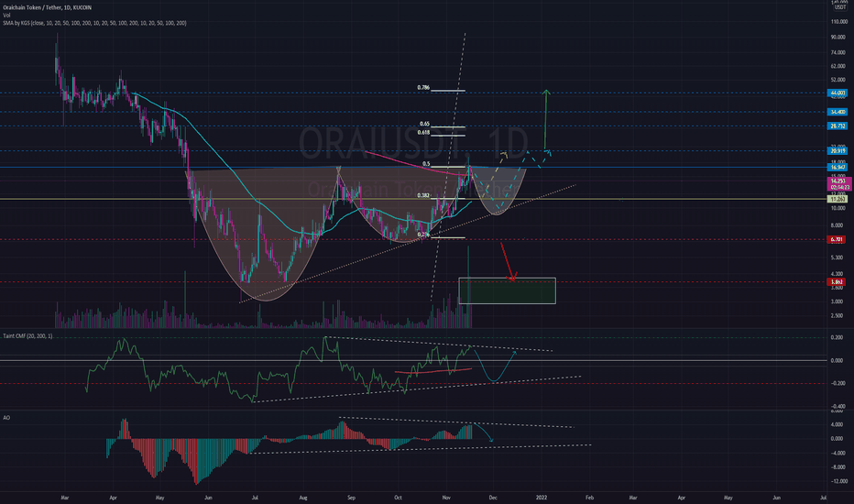
Task: Click the -8.000 value on AO axis
Action: click(838, 467)
